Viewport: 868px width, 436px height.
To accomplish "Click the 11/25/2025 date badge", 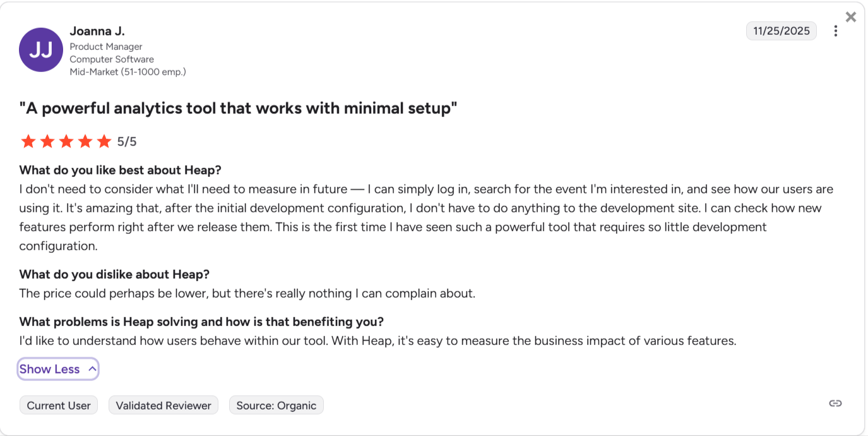I will [x=781, y=31].
